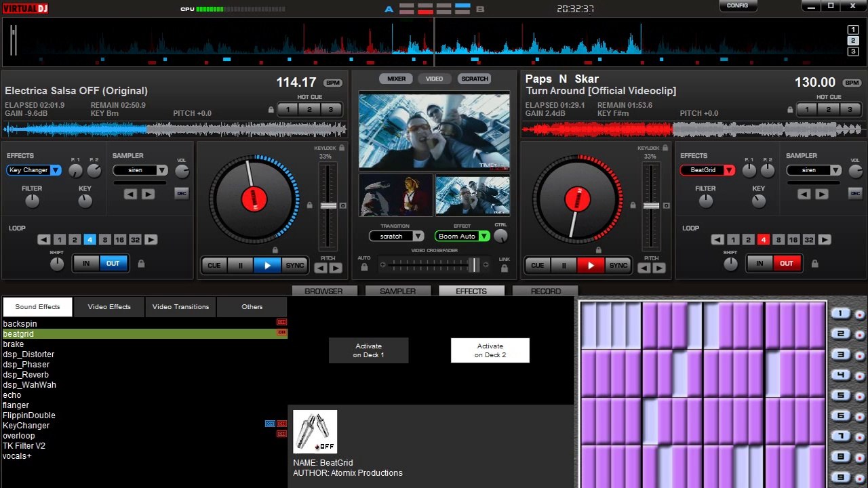The image size is (868, 488).
Task: Switch to the RECORD tab
Action: [545, 291]
